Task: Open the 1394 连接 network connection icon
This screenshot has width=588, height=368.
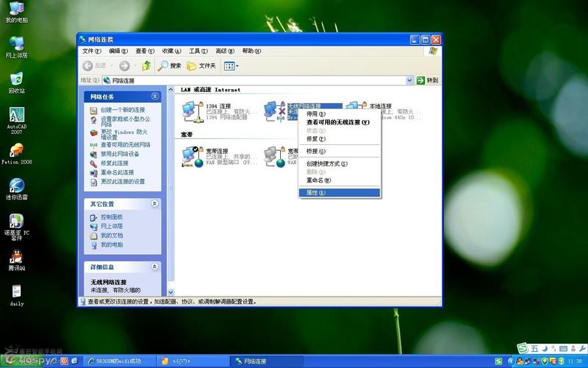Action: point(193,111)
